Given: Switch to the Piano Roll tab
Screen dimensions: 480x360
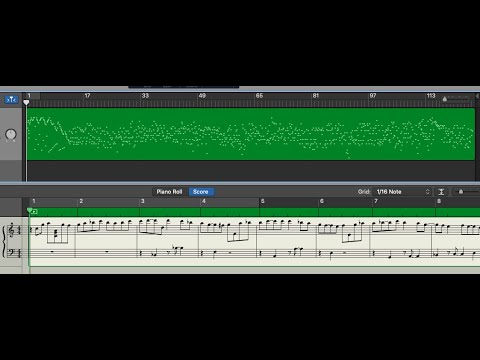Looking at the screenshot, I should click(169, 192).
